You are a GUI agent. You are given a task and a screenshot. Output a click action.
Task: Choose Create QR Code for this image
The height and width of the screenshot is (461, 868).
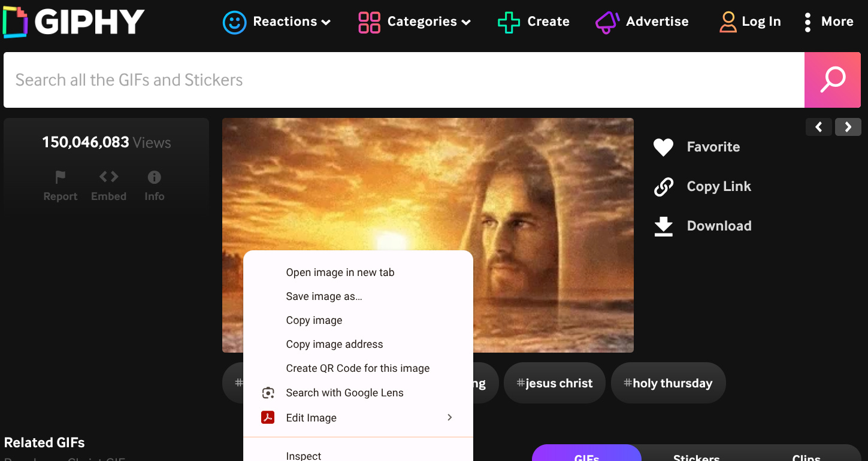(358, 368)
